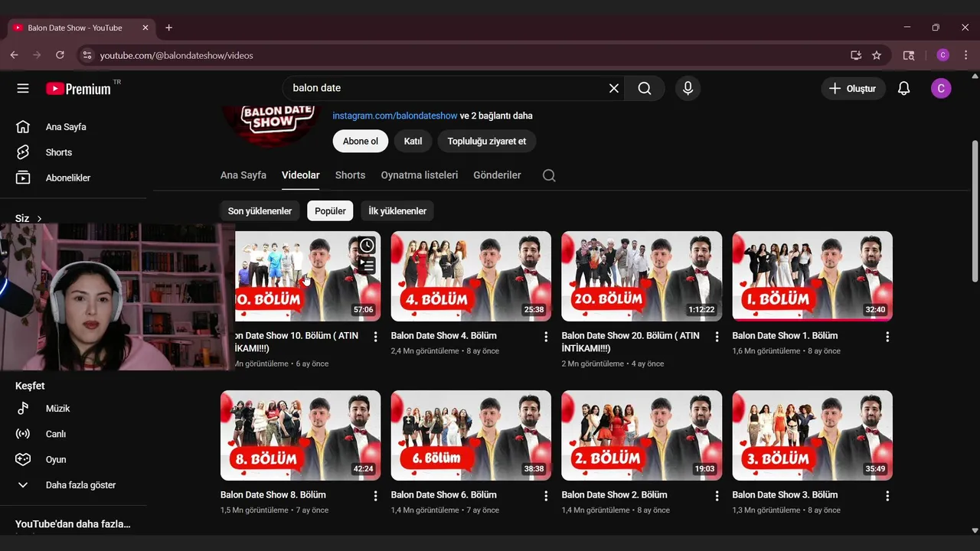Viewport: 980px width, 551px height.
Task: Open options menu for 20. Bölüm video
Action: click(x=717, y=337)
